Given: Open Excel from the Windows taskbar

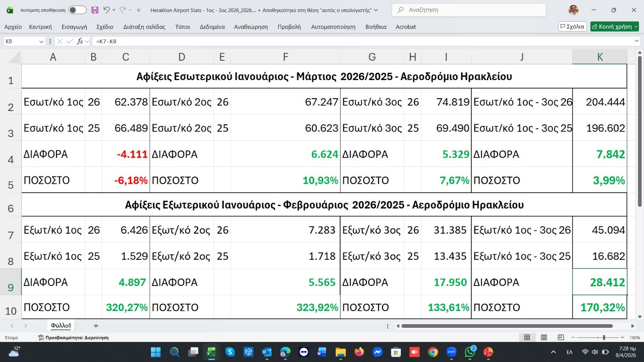Looking at the screenshot, I should 211,352.
